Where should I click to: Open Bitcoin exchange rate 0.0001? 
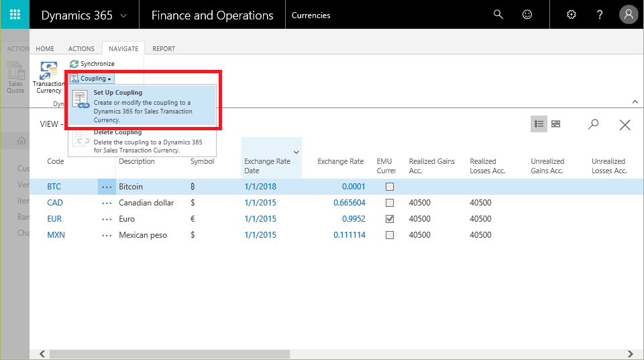click(354, 187)
